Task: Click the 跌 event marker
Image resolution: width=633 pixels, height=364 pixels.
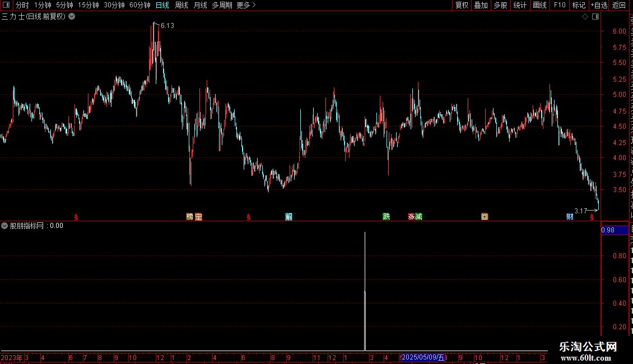Action: 387,217
